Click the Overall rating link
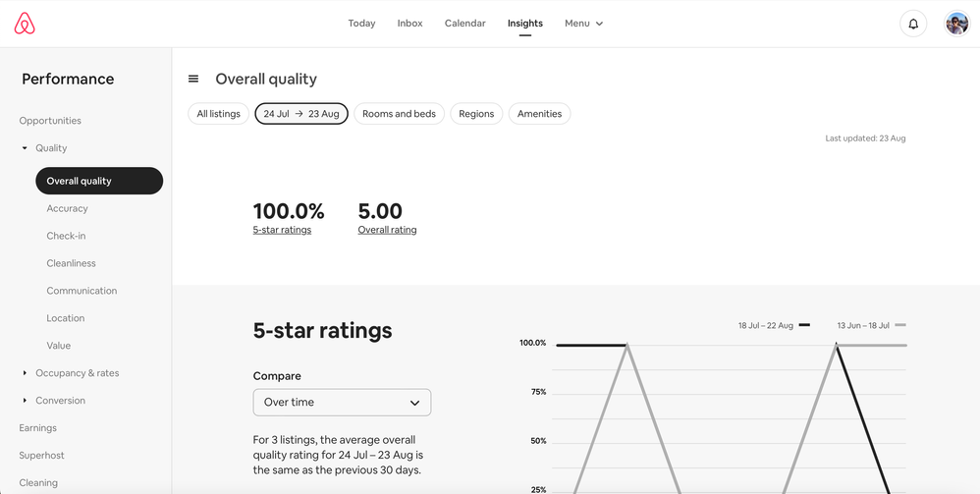Screen dimensions: 980x494 pos(387,230)
